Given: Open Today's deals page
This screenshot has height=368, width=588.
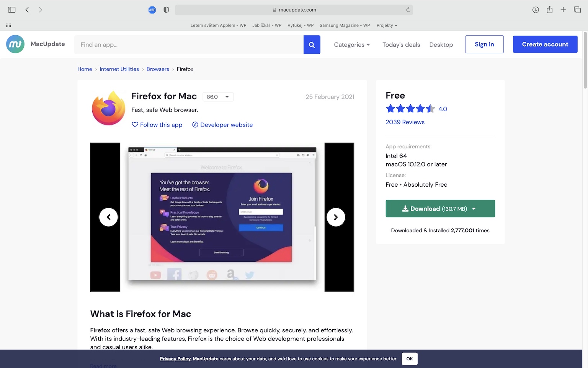Looking at the screenshot, I should tap(401, 44).
